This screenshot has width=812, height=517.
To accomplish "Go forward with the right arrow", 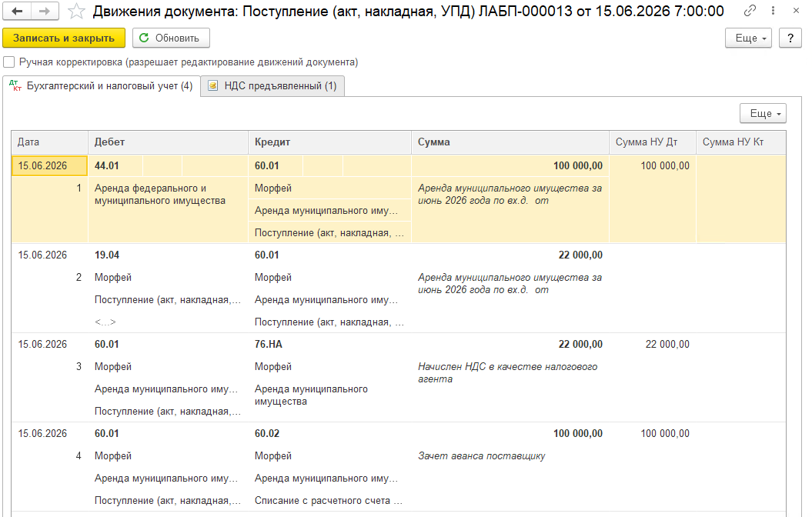I will point(45,11).
